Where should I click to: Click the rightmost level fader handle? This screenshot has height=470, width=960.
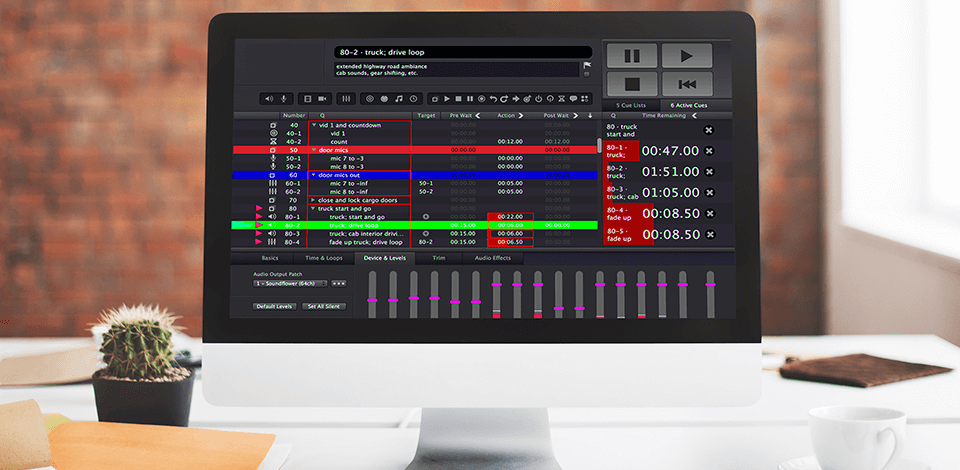[710, 285]
